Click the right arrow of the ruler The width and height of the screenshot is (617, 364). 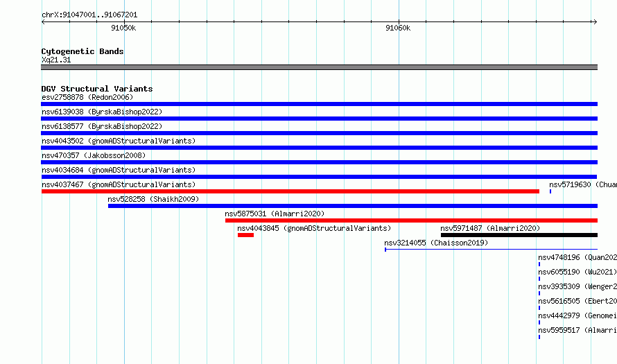(x=595, y=22)
